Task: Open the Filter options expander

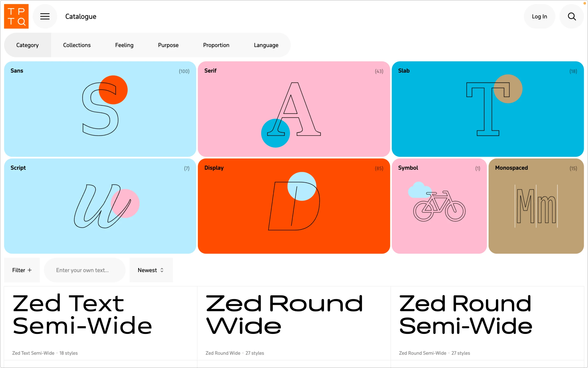Action: coord(22,271)
